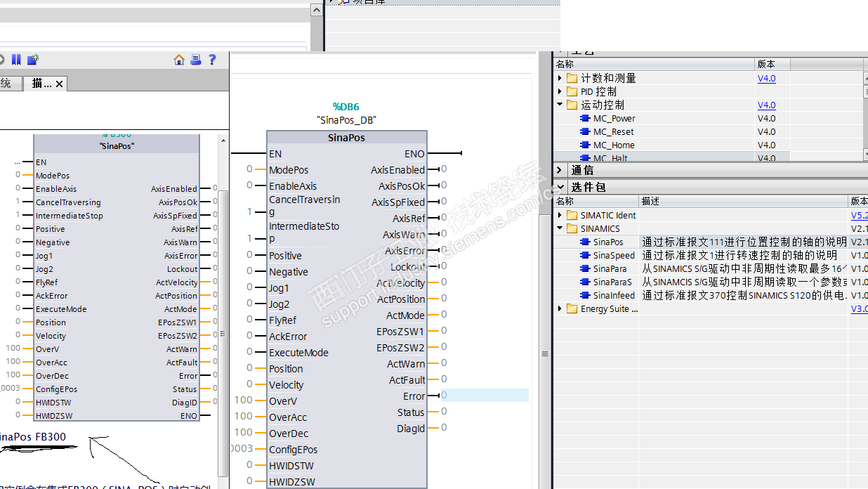Select the 运动控制 tree row label

click(603, 105)
